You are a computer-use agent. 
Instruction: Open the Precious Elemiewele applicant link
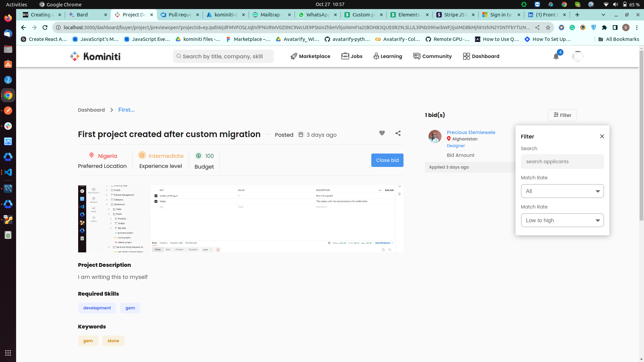[471, 132]
